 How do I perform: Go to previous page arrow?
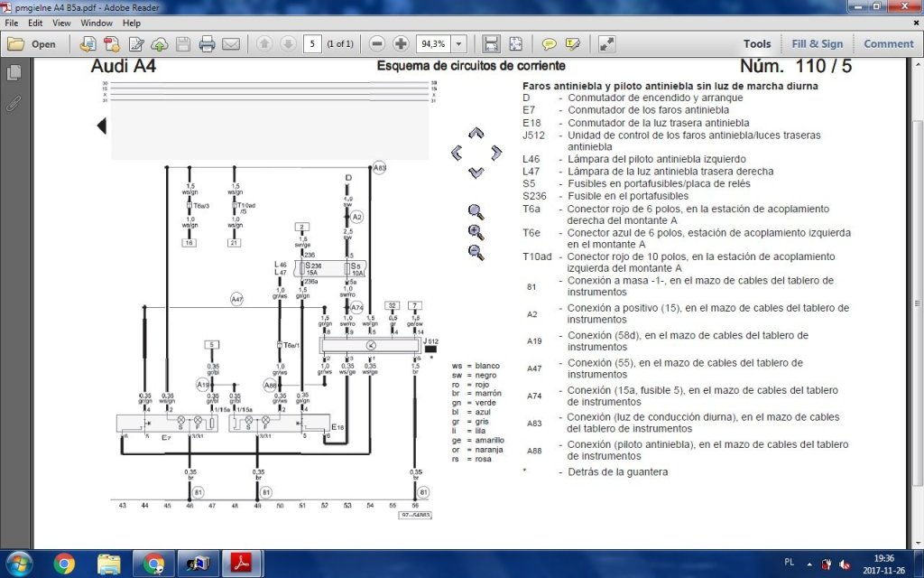click(264, 44)
